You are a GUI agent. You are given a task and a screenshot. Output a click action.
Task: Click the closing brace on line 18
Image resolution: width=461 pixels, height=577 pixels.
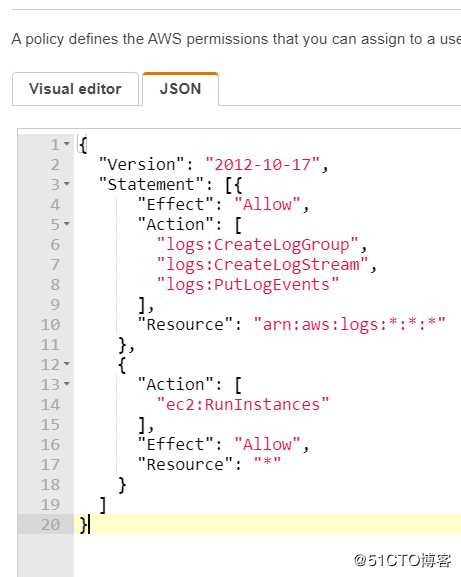pos(123,485)
